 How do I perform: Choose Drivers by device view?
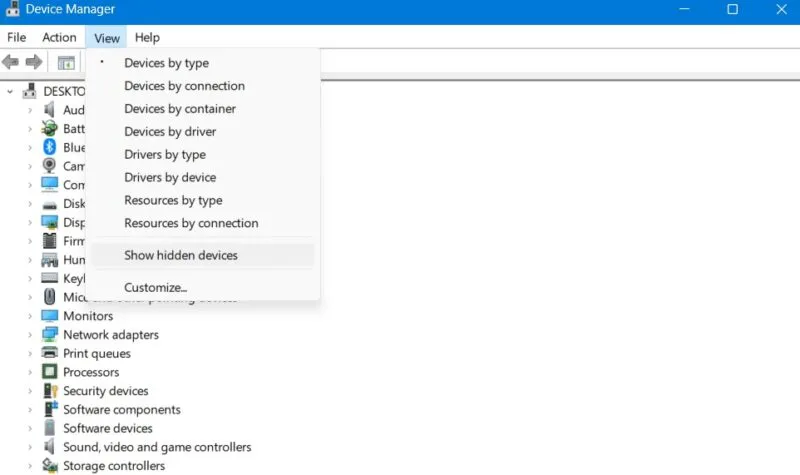(x=170, y=177)
